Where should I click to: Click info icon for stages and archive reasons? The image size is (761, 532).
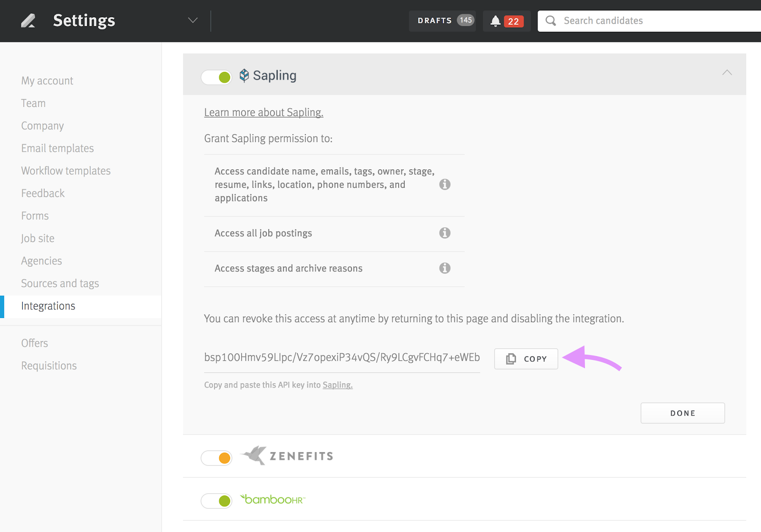click(445, 268)
